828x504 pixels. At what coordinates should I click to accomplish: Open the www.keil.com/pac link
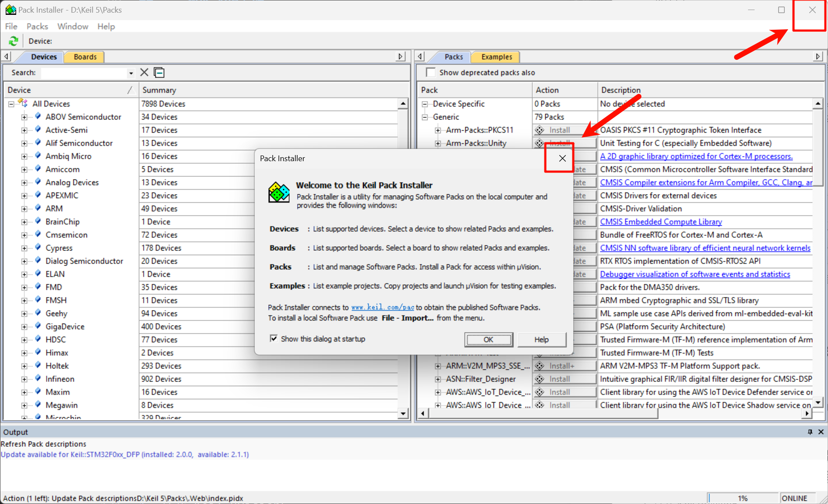(383, 307)
